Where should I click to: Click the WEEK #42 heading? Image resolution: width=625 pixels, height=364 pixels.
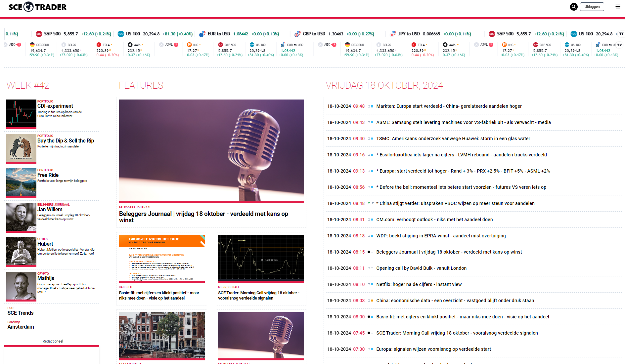[28, 85]
